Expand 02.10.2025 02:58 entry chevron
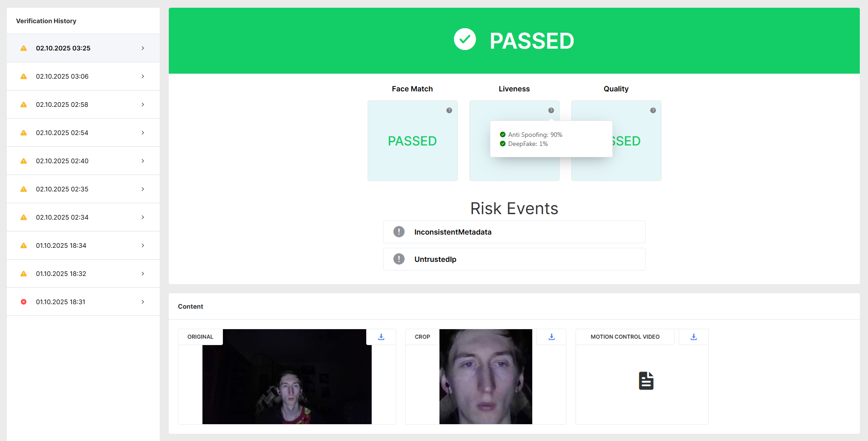 tap(143, 105)
